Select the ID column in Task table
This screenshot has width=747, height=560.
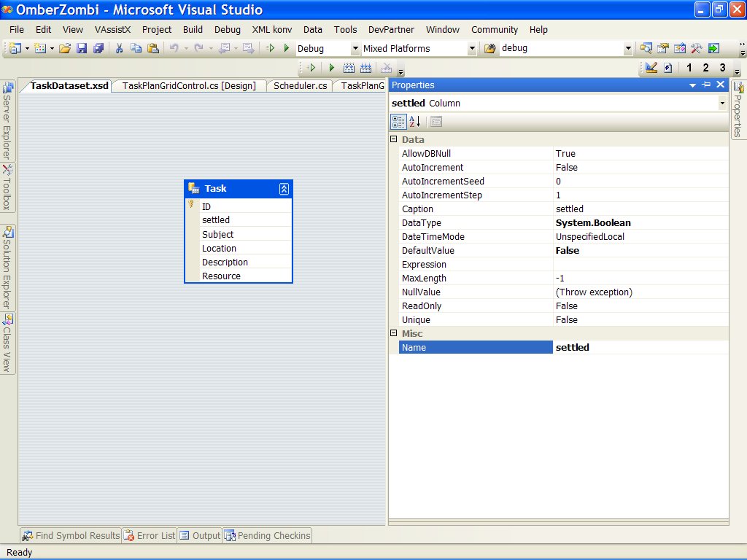(x=239, y=206)
